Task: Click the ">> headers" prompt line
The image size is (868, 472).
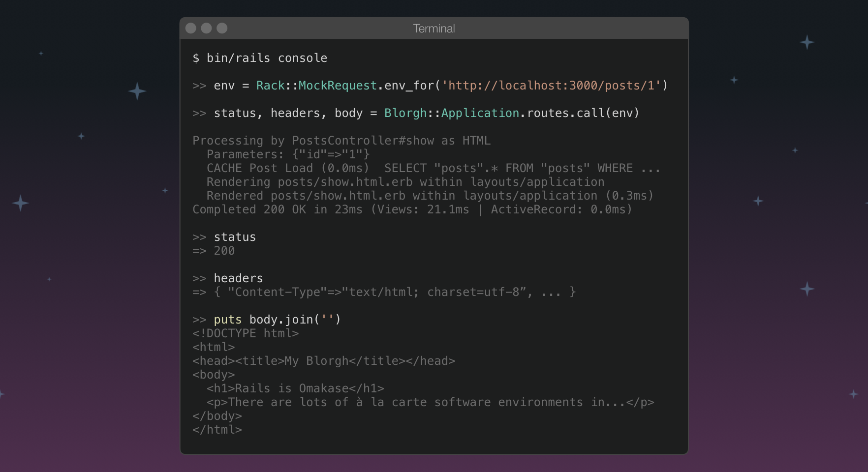Action: [x=228, y=278]
